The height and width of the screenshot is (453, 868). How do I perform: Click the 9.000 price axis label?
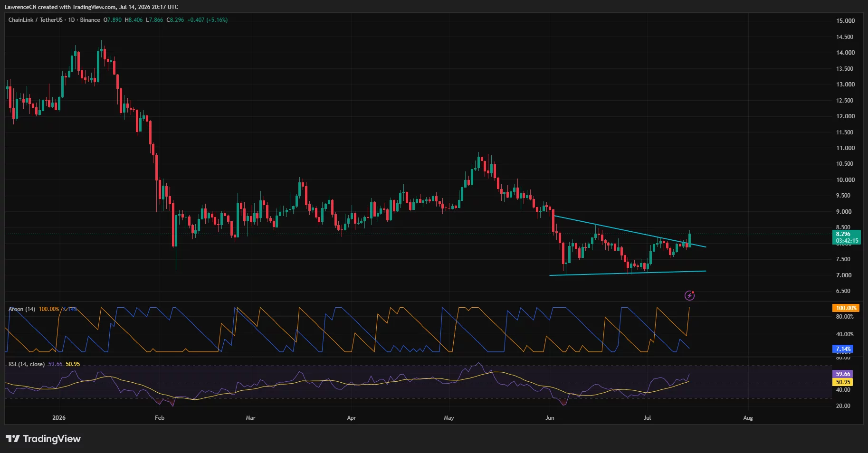pyautogui.click(x=844, y=212)
